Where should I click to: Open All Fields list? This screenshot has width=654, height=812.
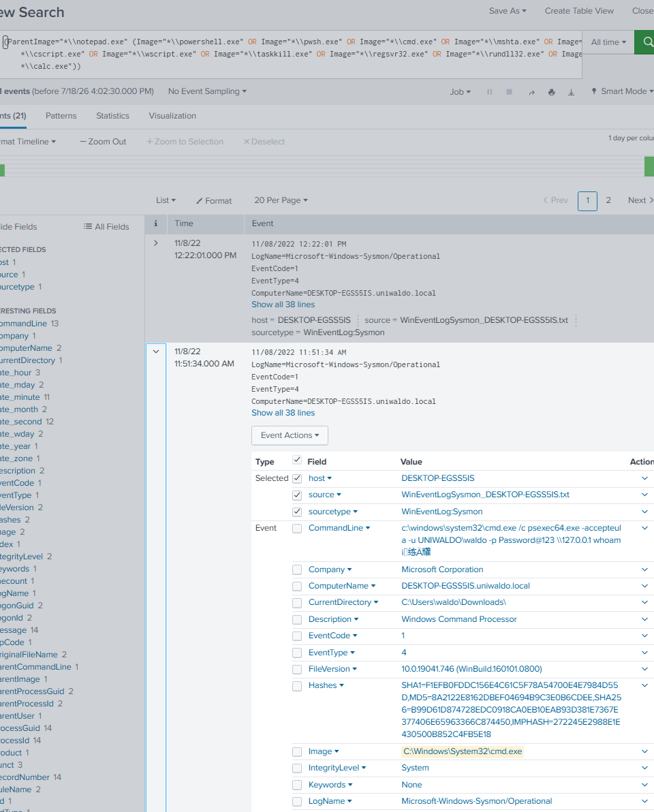pyautogui.click(x=107, y=227)
